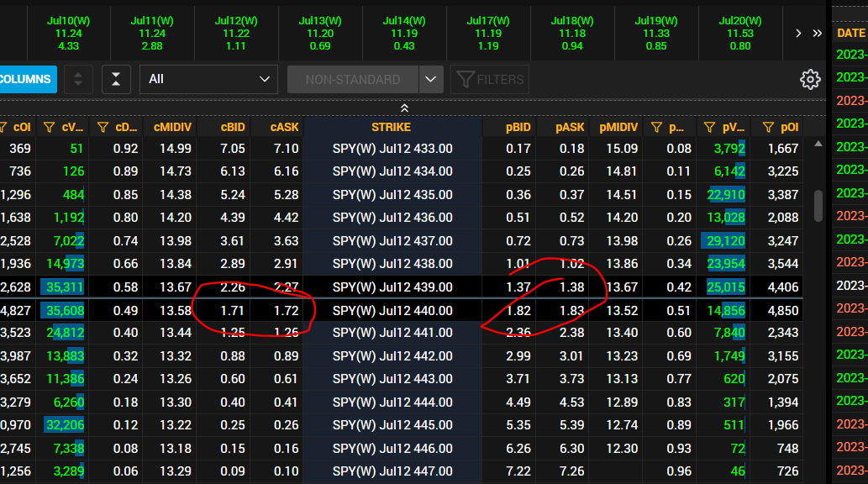Open the FILTERS button
This screenshot has width=868, height=484.
(490, 79)
